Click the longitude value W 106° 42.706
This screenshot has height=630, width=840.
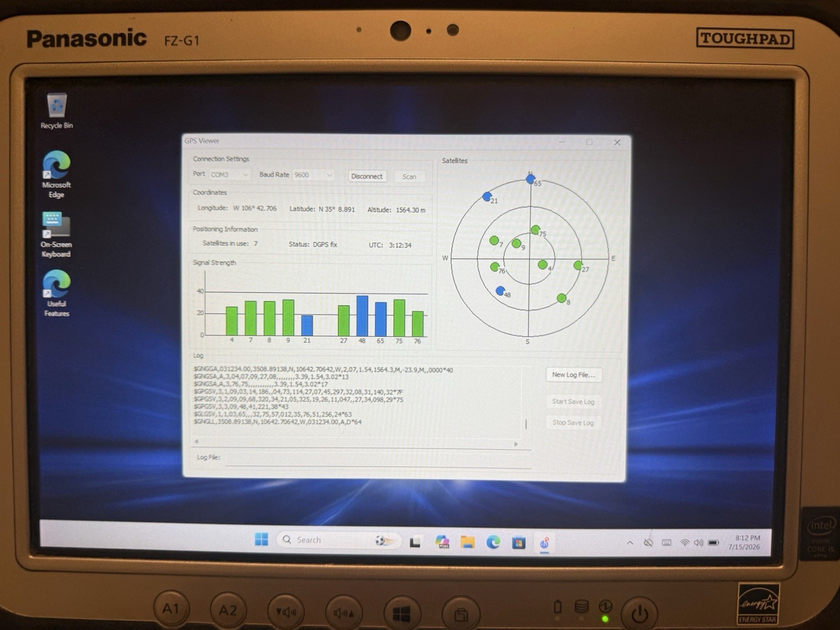point(255,208)
